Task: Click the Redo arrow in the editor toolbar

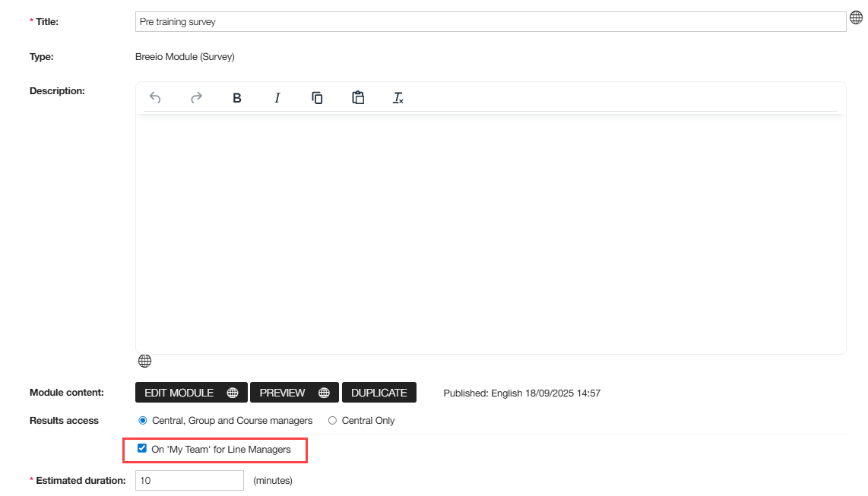Action: click(196, 98)
